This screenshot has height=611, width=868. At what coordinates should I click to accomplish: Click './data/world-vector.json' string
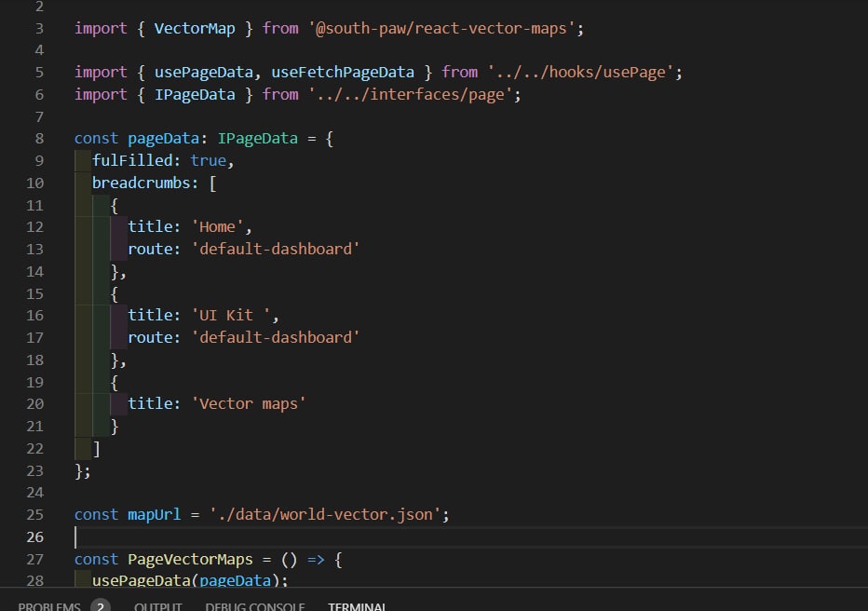[325, 515]
